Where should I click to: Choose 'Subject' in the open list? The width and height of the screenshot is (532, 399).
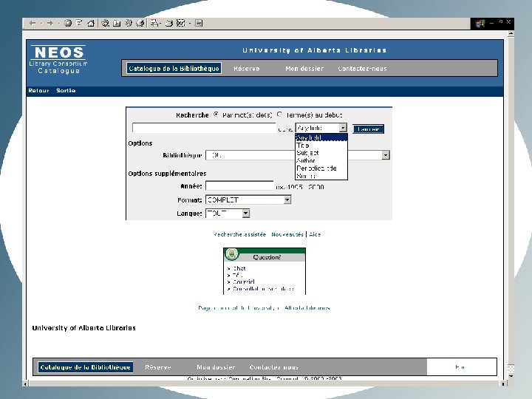321,153
